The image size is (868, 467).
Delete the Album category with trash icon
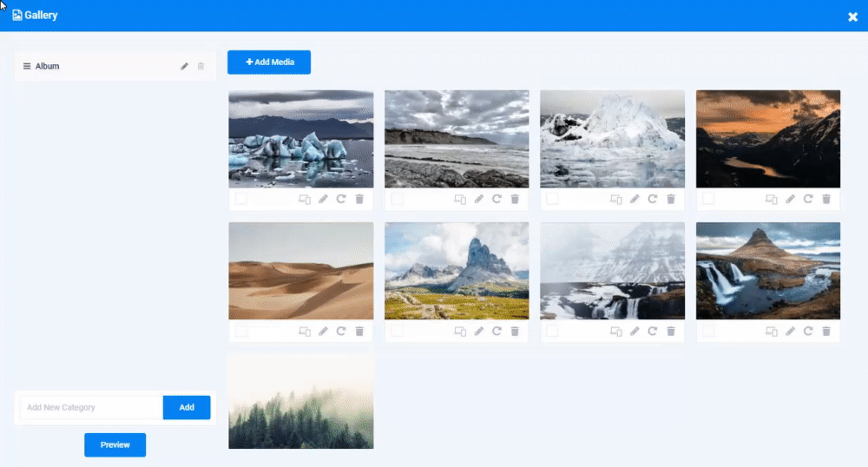(201, 66)
